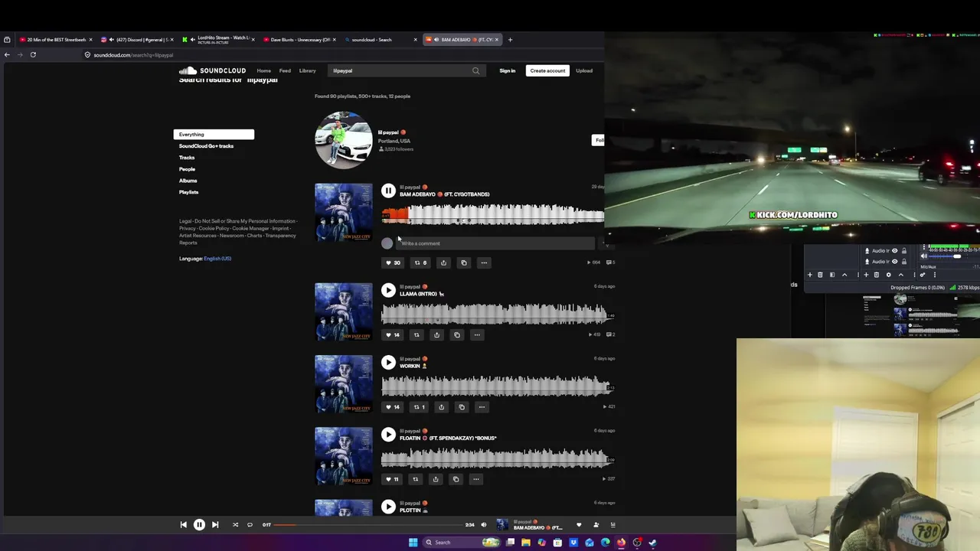Viewport: 980px width, 551px height.
Task: Share the LLAMA (INTRO) track
Action: (436, 334)
